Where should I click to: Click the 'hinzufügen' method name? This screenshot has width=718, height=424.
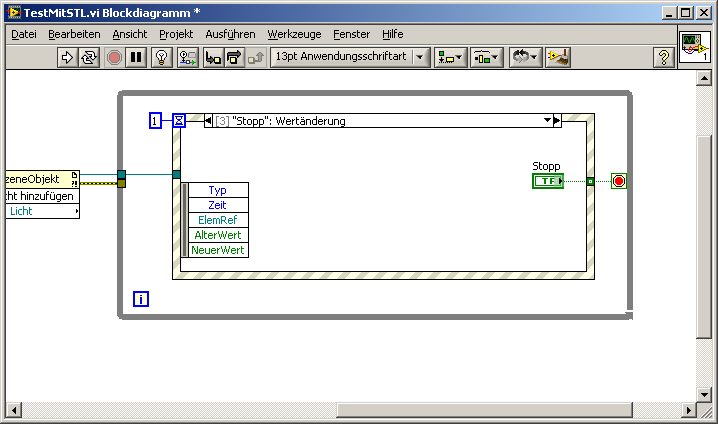click(47, 196)
